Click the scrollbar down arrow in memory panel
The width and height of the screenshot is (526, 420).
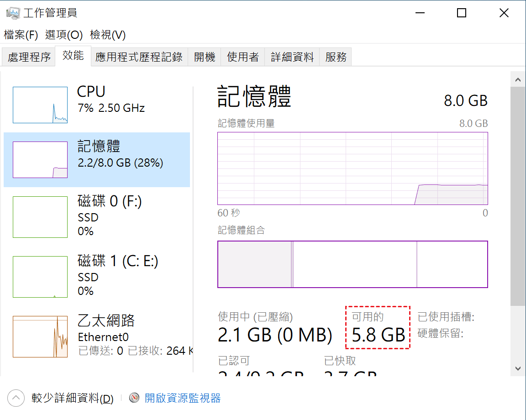(518, 368)
